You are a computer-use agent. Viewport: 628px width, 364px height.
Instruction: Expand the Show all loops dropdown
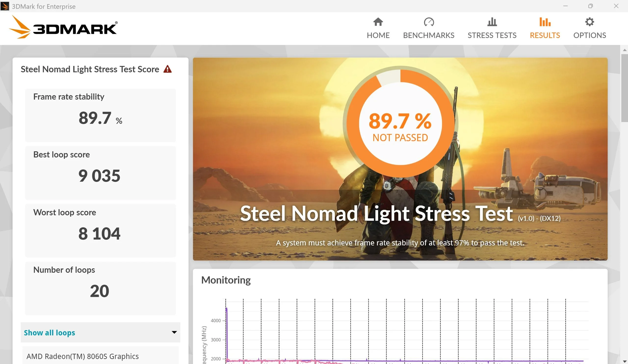point(49,333)
